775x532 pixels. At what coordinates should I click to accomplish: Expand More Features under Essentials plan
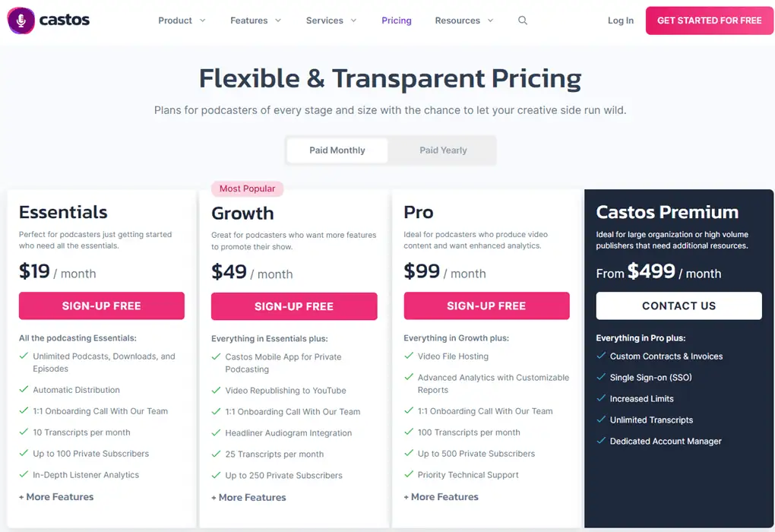pos(56,497)
